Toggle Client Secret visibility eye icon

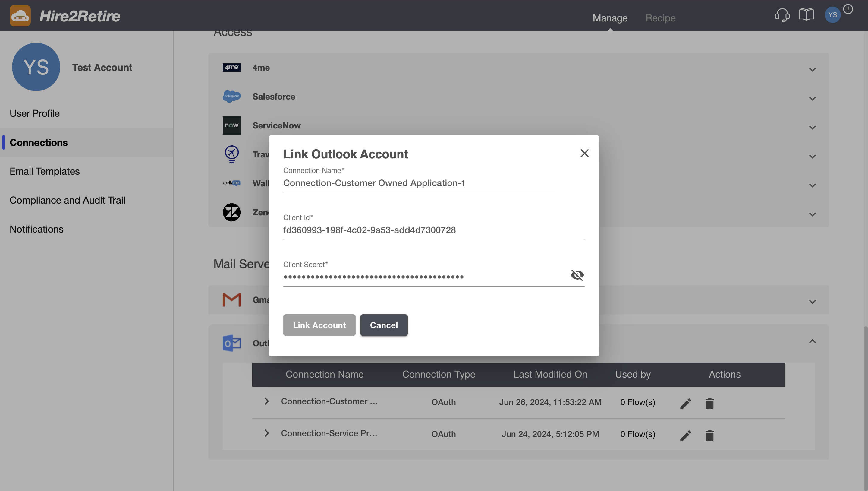577,276
